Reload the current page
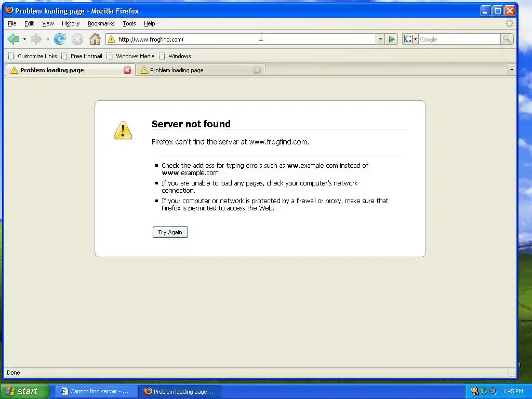Screen dimensions: 532x399 (x=60, y=39)
